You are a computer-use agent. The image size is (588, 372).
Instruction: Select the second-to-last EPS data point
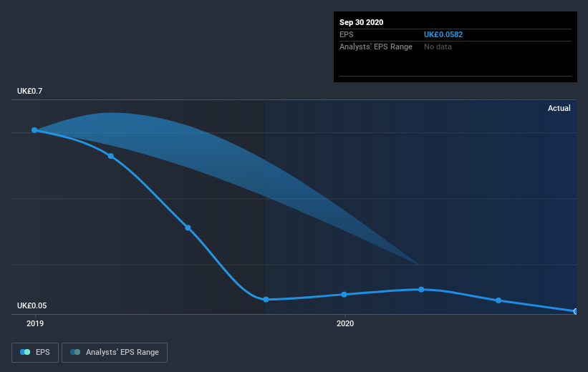pyautogui.click(x=498, y=300)
